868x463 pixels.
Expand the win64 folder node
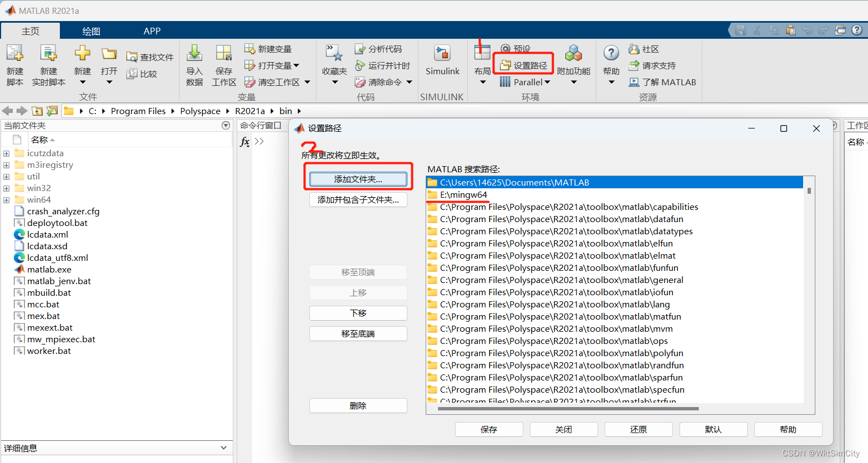[6, 200]
